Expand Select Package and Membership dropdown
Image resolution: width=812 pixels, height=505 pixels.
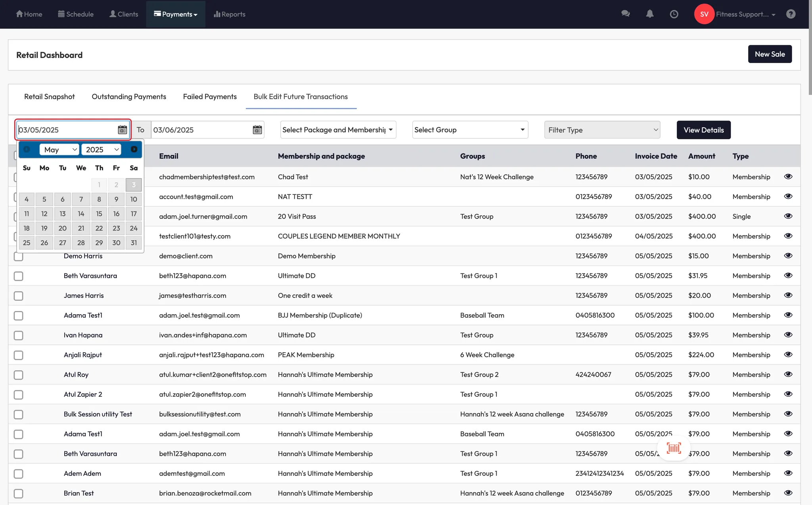point(338,130)
